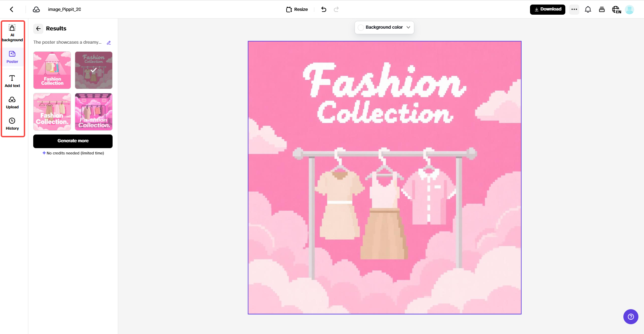Click the Resize tool
644x334 pixels.
click(296, 9)
